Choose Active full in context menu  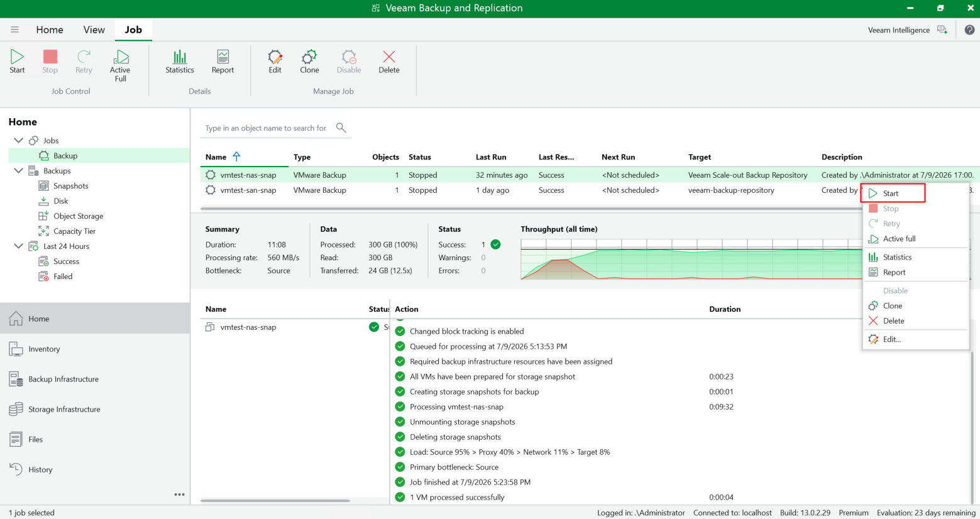pyautogui.click(x=915, y=239)
